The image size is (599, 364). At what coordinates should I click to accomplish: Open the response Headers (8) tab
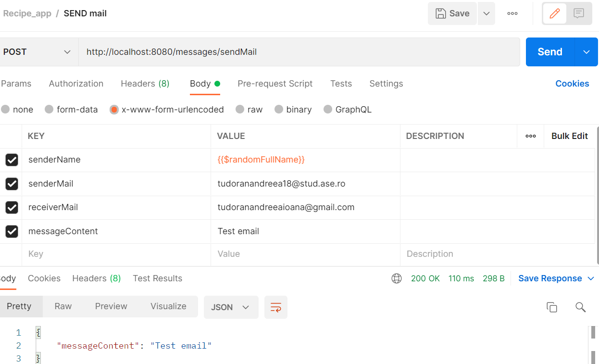(96, 278)
